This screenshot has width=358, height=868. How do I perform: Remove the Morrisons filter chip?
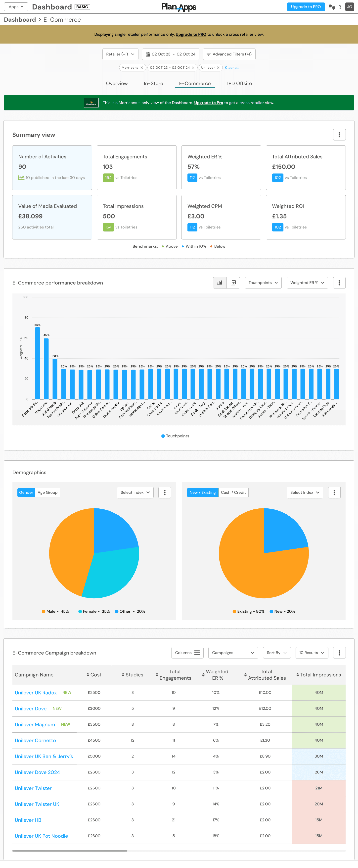pyautogui.click(x=142, y=68)
